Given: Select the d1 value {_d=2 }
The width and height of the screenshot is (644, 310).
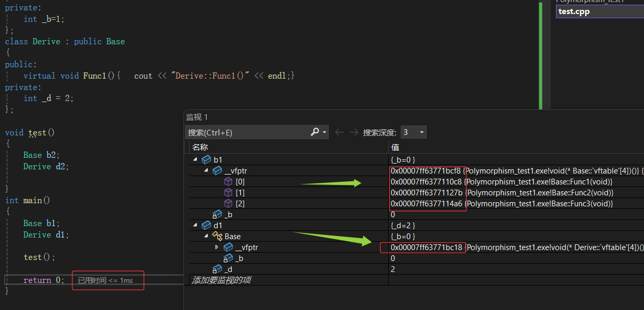Looking at the screenshot, I should 403,225.
